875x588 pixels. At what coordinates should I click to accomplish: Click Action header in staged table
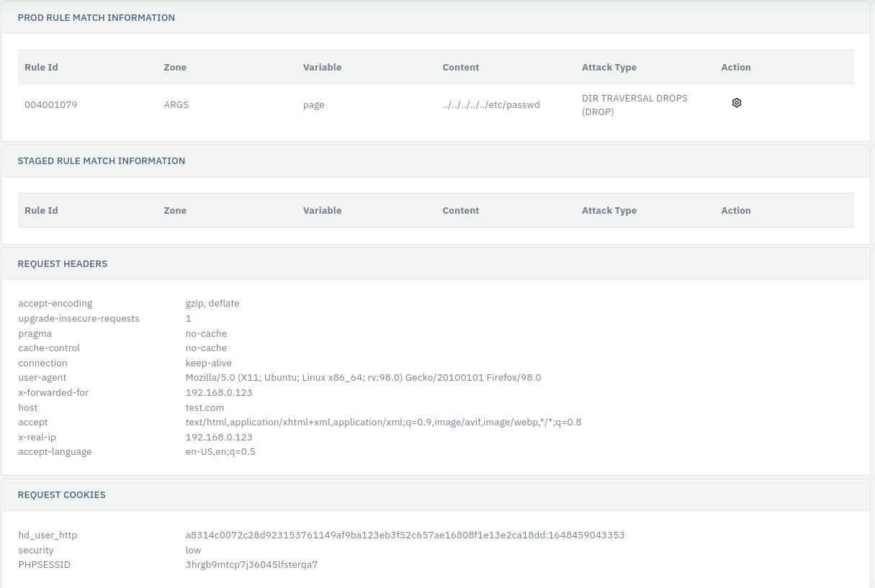[x=736, y=211]
